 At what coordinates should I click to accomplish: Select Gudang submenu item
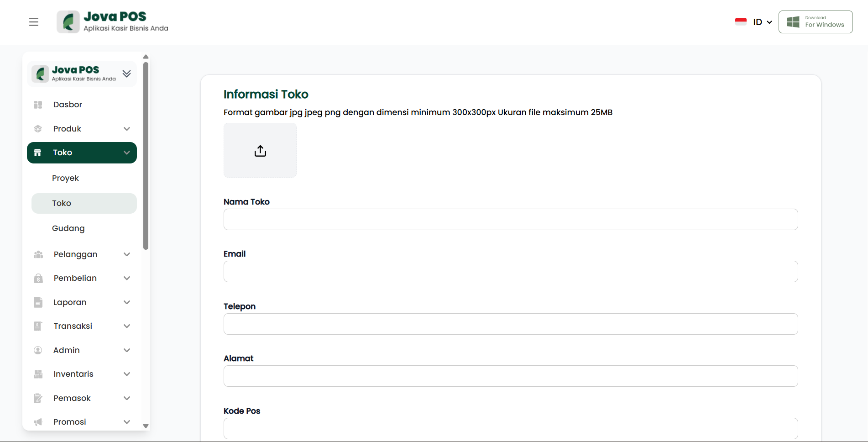pyautogui.click(x=68, y=228)
